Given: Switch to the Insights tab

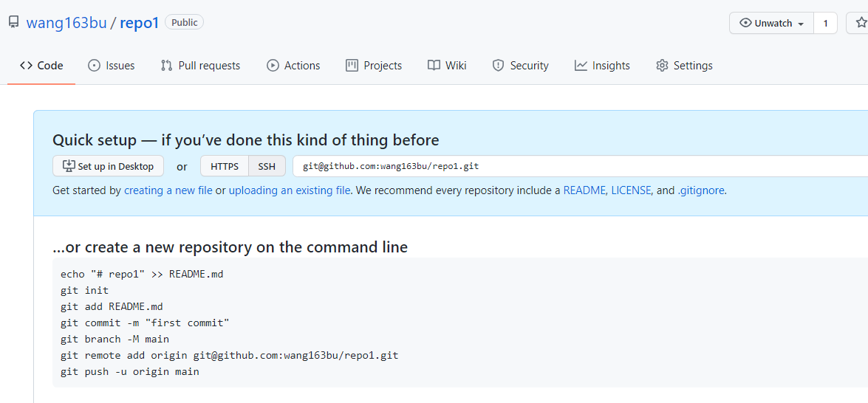Looking at the screenshot, I should coord(602,66).
